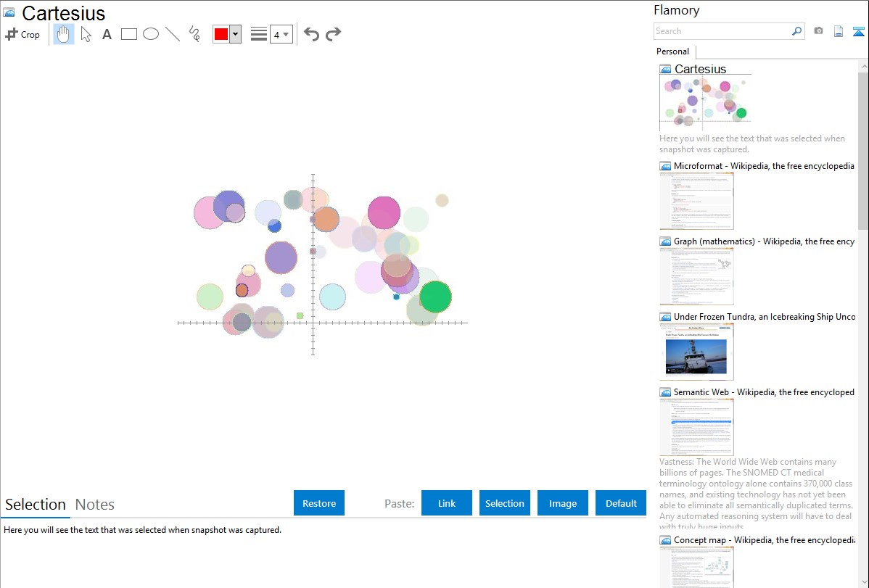
Task: Click the camera snapshot icon
Action: click(818, 31)
